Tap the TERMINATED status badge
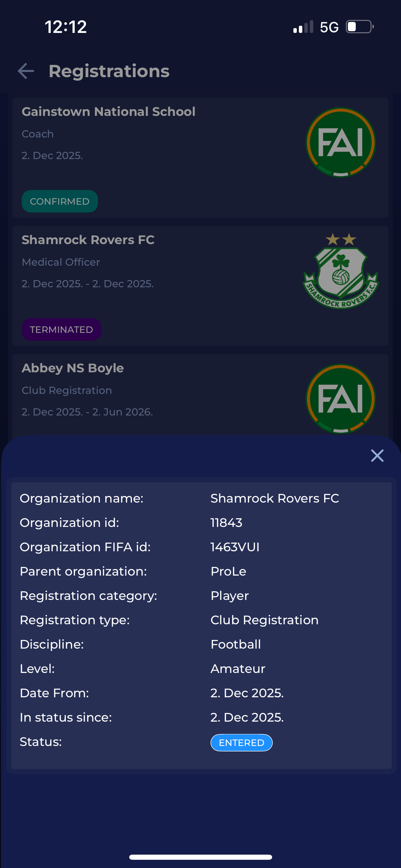401x868 pixels. coord(61,329)
